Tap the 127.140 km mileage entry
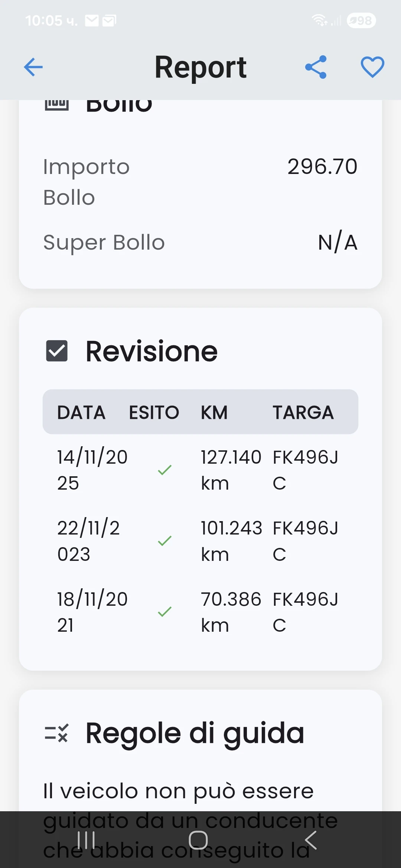The height and width of the screenshot is (868, 401). (x=231, y=470)
